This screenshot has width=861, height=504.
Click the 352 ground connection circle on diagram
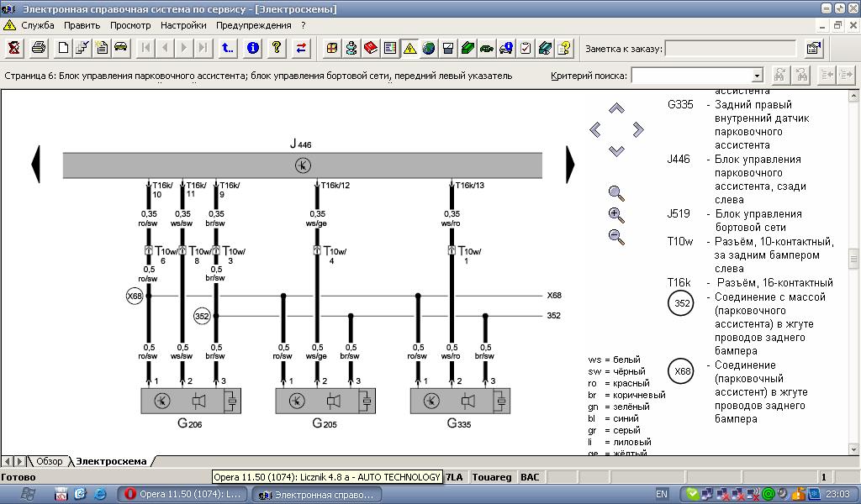tap(202, 316)
